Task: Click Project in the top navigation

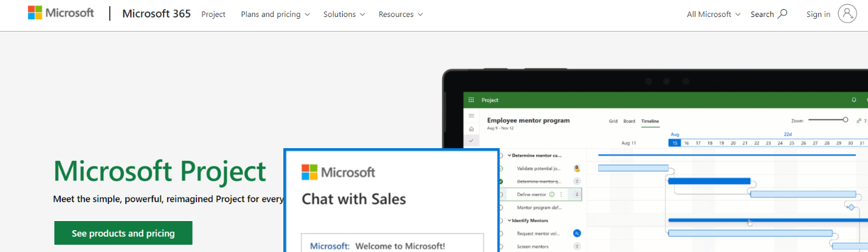Action: (x=213, y=14)
